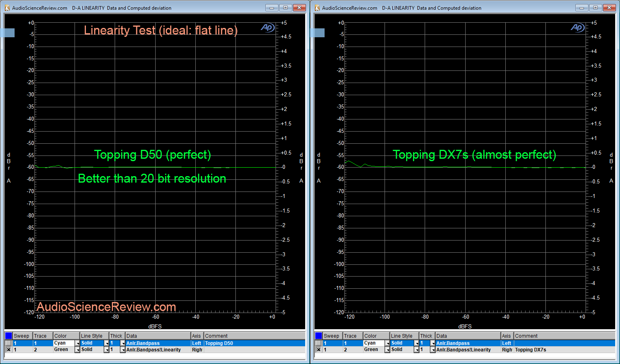Click the Comment column header in right window

coord(564,336)
